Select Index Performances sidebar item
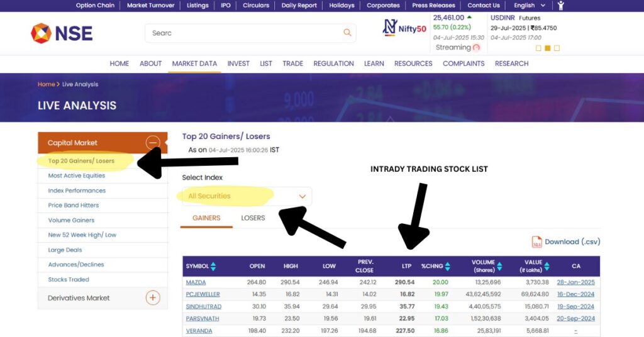The height and width of the screenshot is (337, 644). (77, 191)
